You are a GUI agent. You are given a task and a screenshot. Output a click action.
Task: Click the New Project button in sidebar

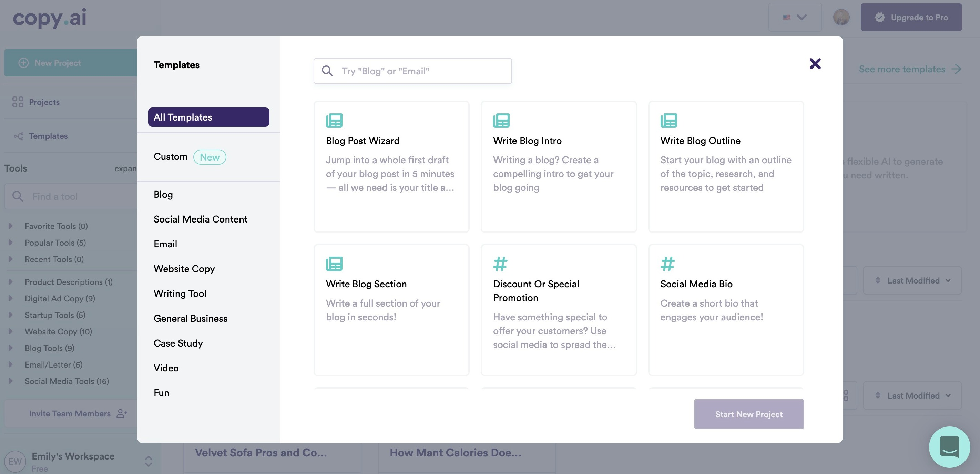71,63
